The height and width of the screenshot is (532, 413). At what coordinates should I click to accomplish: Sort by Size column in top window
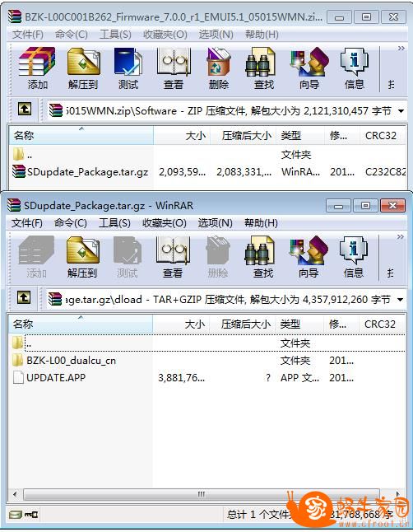tap(182, 135)
